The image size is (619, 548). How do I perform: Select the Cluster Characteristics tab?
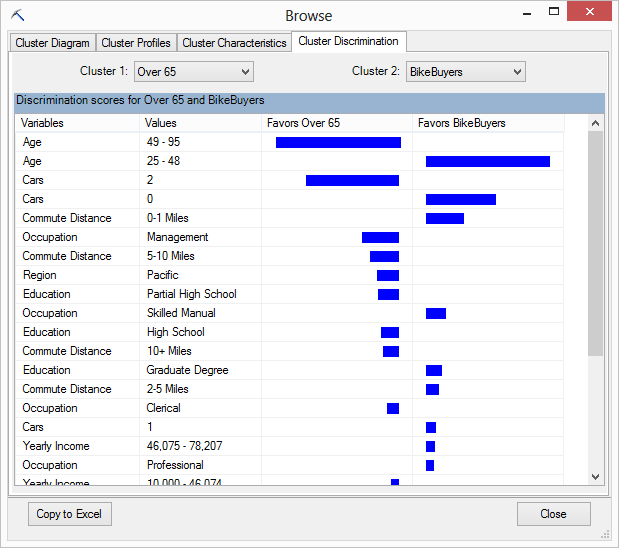[234, 43]
